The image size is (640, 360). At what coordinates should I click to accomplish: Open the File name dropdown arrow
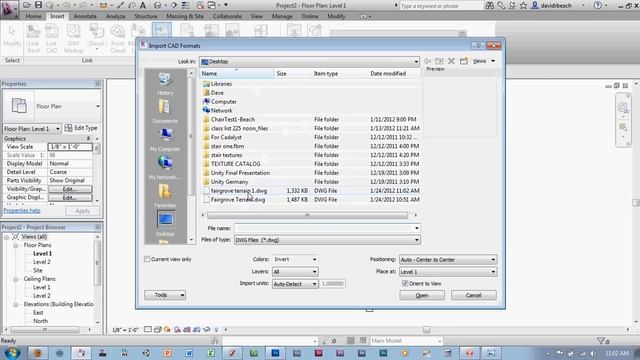(x=416, y=228)
